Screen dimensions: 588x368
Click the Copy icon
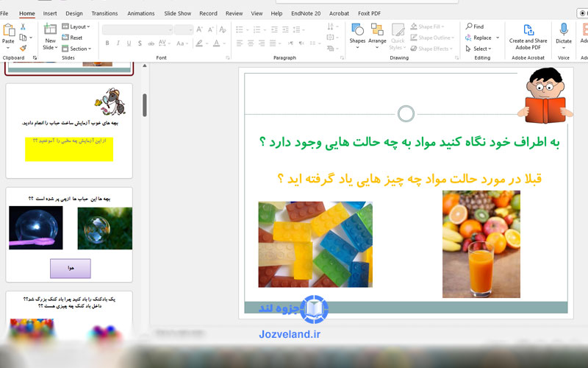point(23,38)
